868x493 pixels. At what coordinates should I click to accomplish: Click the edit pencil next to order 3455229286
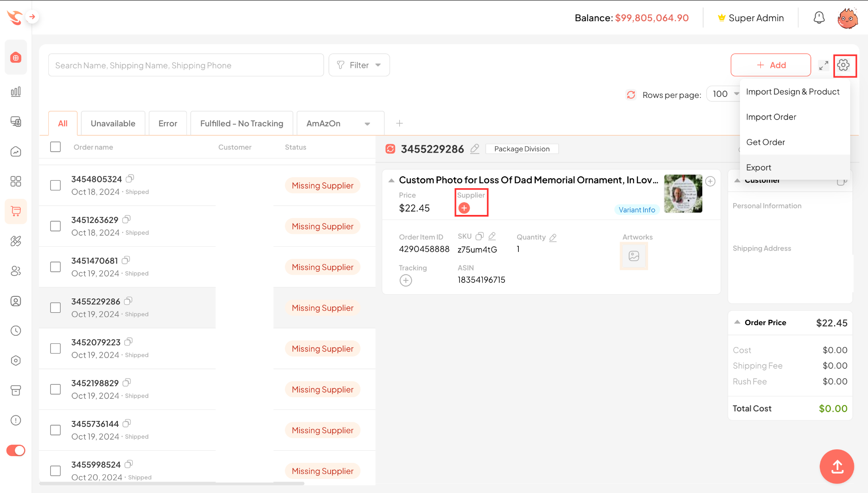[x=475, y=149]
